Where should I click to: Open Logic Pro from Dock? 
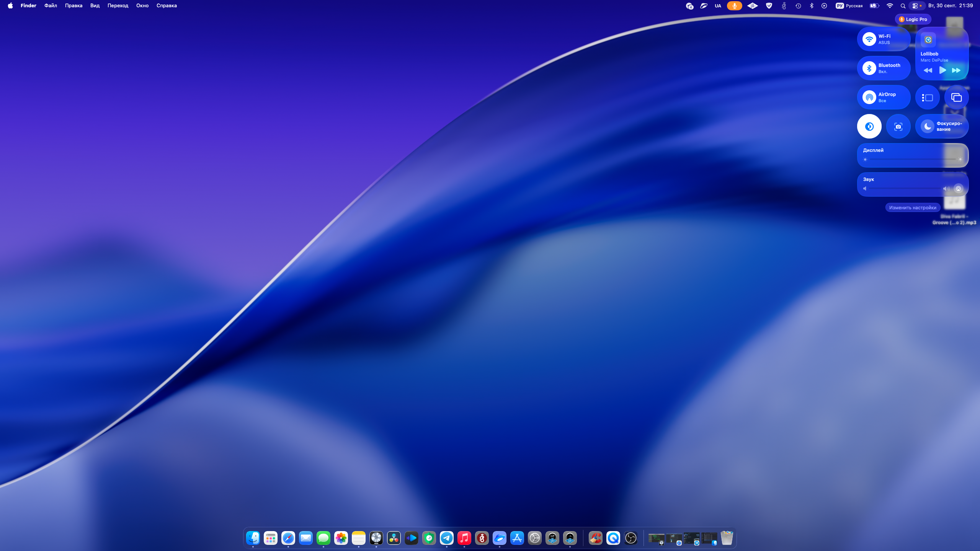[x=376, y=538]
